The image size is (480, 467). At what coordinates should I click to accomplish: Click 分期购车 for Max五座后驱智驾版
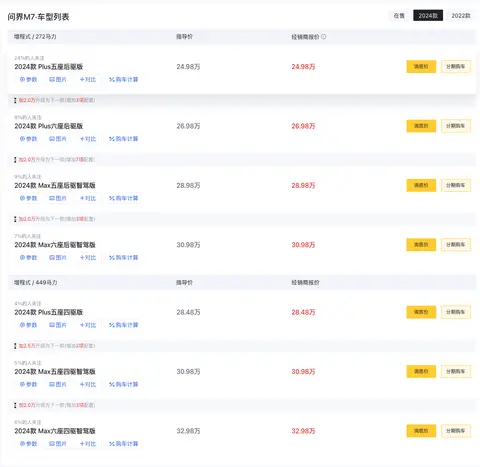(x=456, y=185)
